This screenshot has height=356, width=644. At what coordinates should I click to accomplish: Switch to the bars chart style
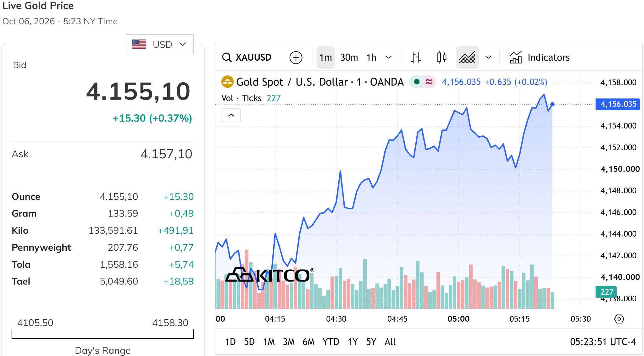(416, 58)
